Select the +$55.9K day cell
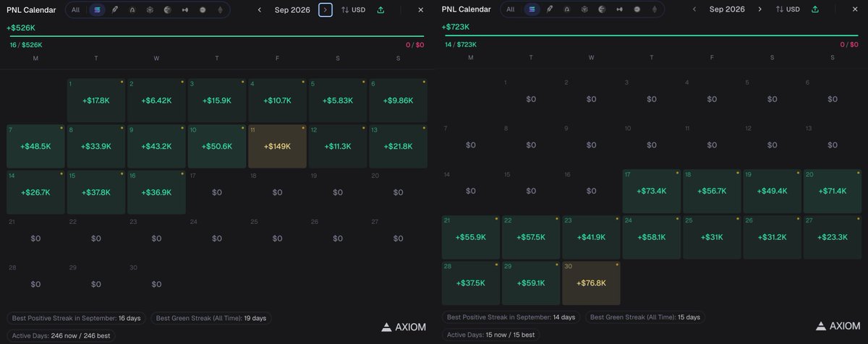Screen dimensions: 868x344 tap(470, 236)
